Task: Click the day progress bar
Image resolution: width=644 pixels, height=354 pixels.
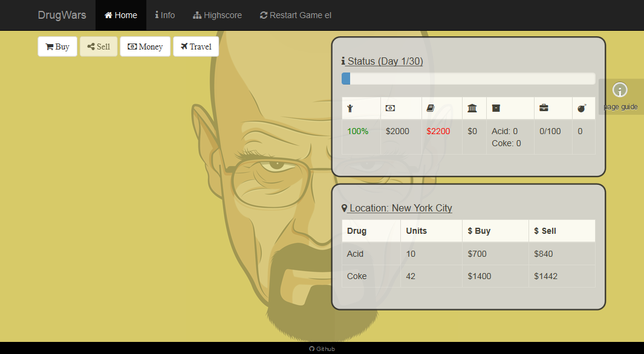Action: pos(468,79)
